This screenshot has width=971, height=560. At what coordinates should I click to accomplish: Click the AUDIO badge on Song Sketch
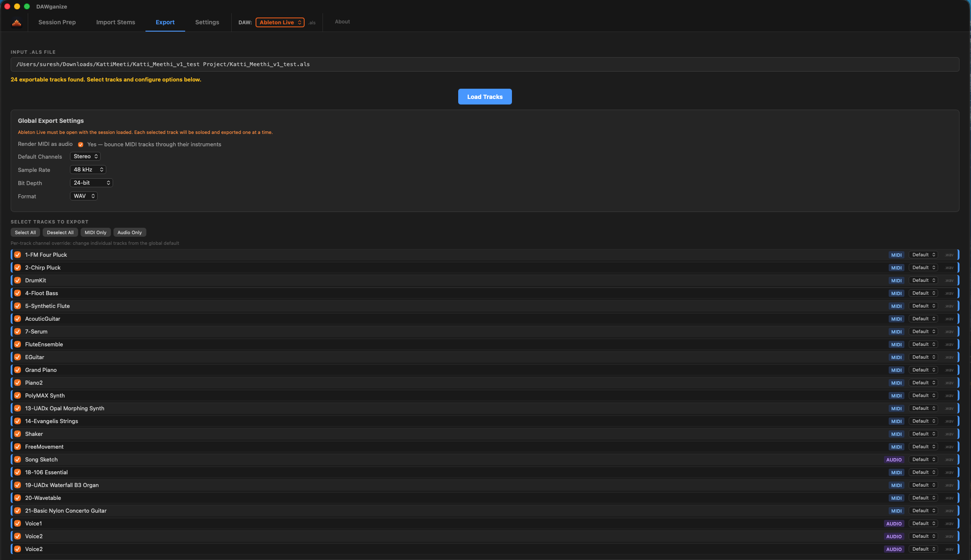point(893,460)
